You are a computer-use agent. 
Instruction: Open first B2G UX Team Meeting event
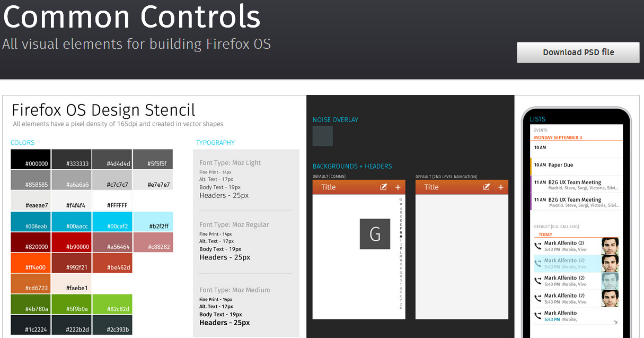(x=576, y=185)
